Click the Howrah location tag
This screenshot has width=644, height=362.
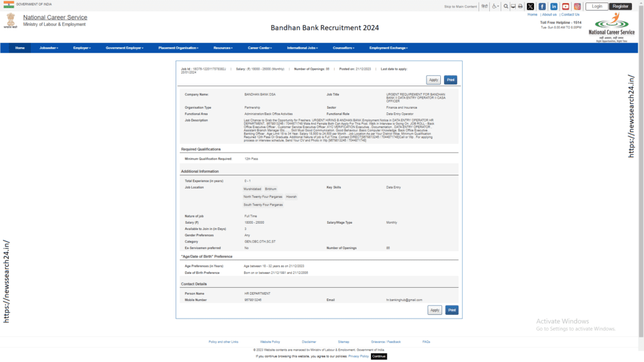(x=291, y=197)
